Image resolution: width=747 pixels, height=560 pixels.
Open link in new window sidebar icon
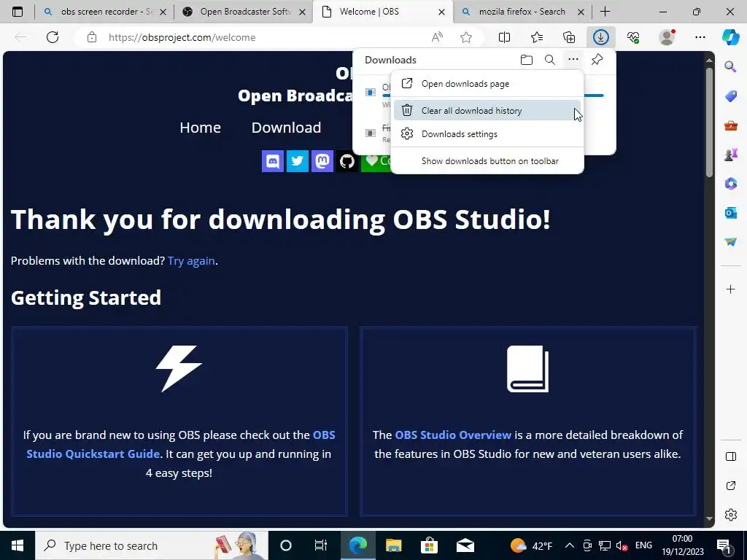pos(730,486)
